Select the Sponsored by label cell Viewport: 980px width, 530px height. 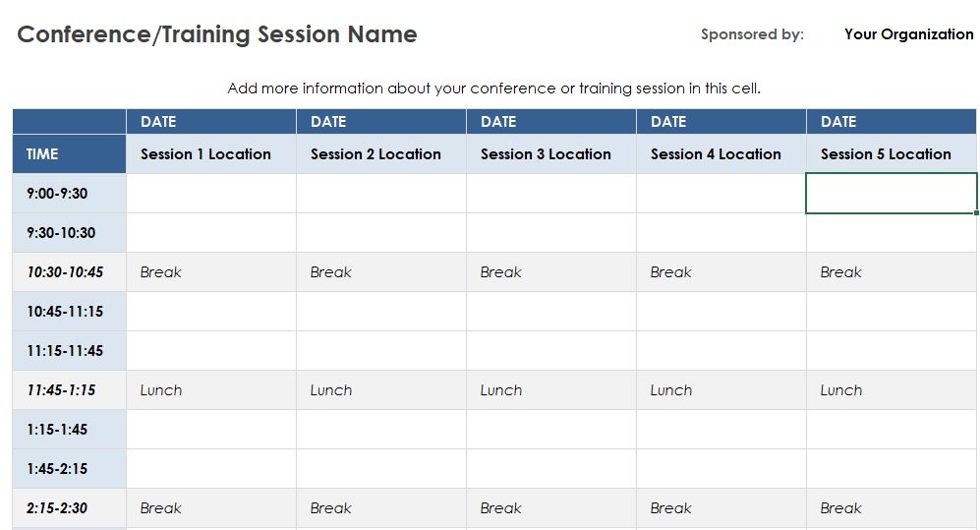coord(752,34)
